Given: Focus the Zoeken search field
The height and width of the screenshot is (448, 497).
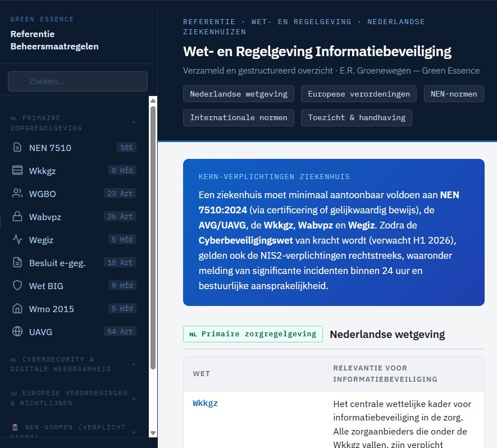Looking at the screenshot, I should 77,81.
